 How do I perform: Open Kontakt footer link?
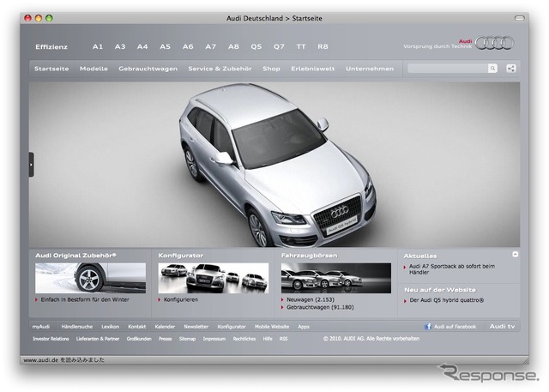(x=137, y=327)
